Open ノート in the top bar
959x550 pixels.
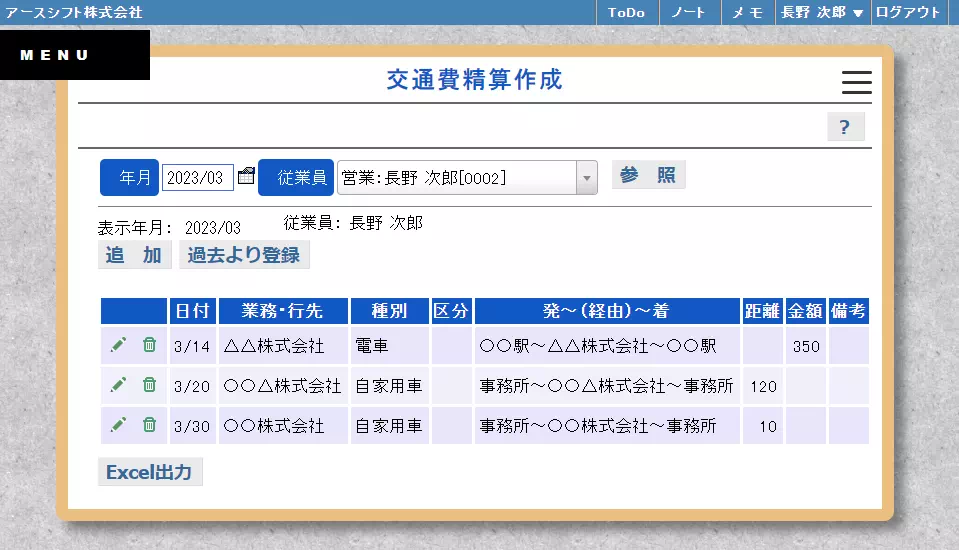coord(689,12)
